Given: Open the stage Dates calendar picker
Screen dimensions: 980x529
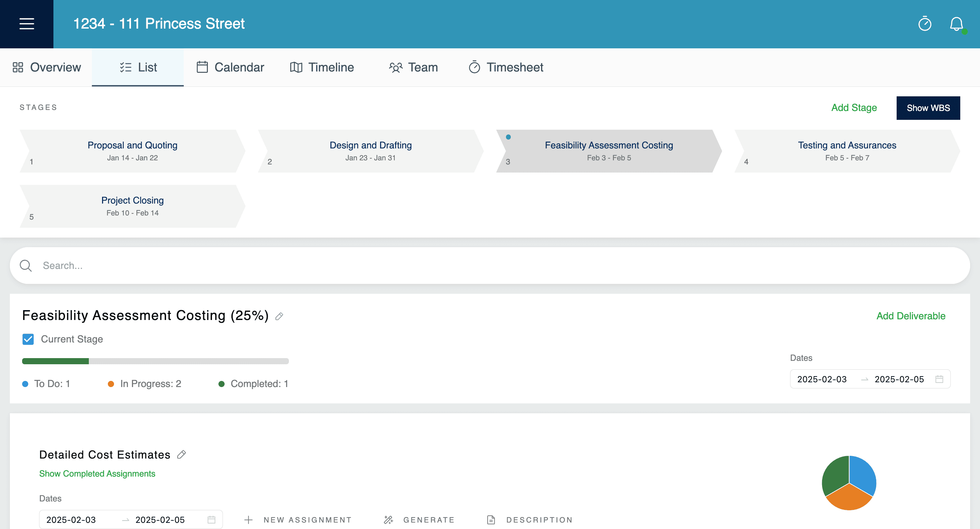Looking at the screenshot, I should click(938, 379).
